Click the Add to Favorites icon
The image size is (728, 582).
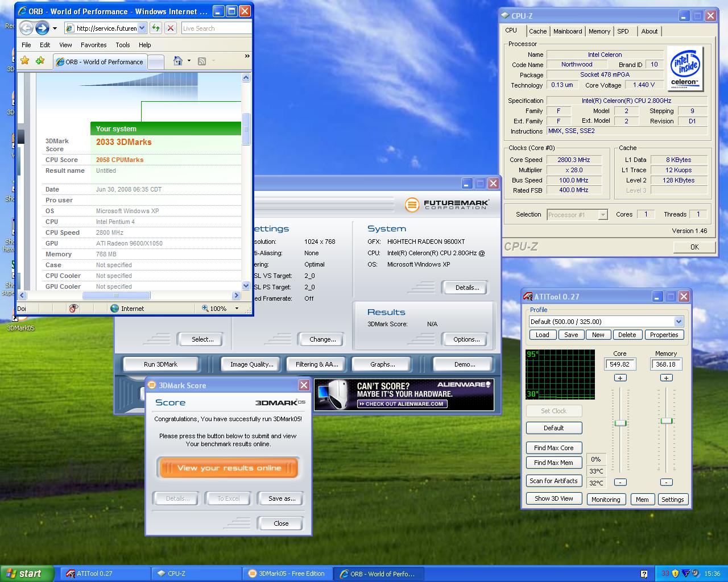40,60
